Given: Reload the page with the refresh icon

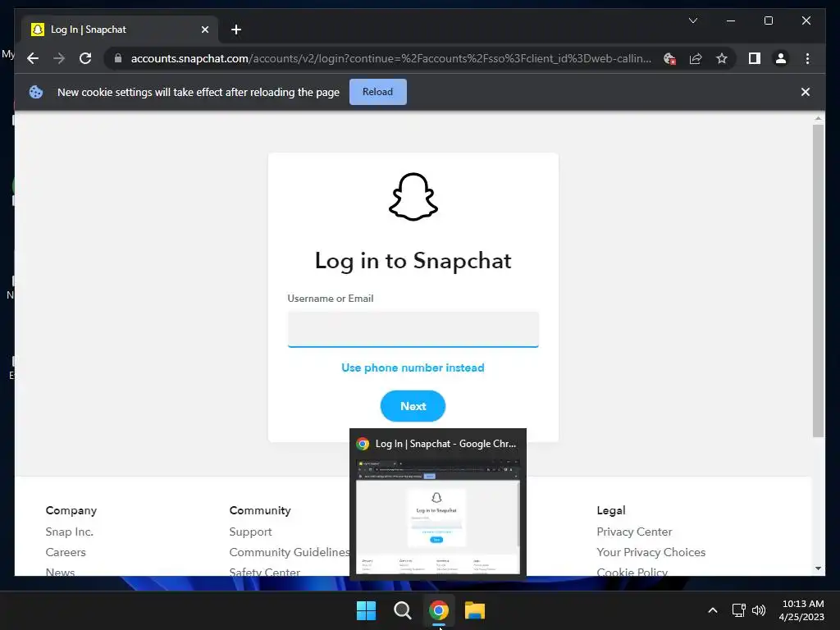Looking at the screenshot, I should 85,58.
